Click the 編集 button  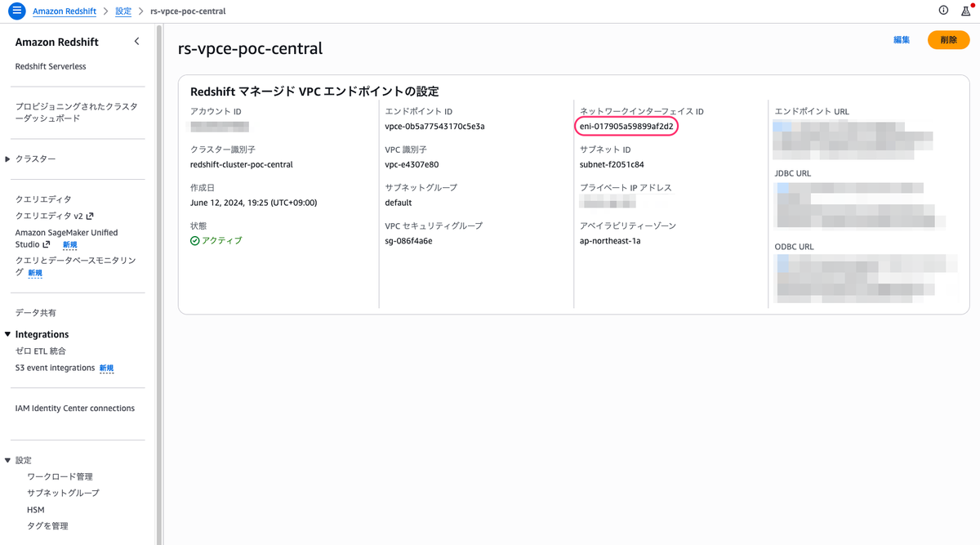tap(902, 40)
